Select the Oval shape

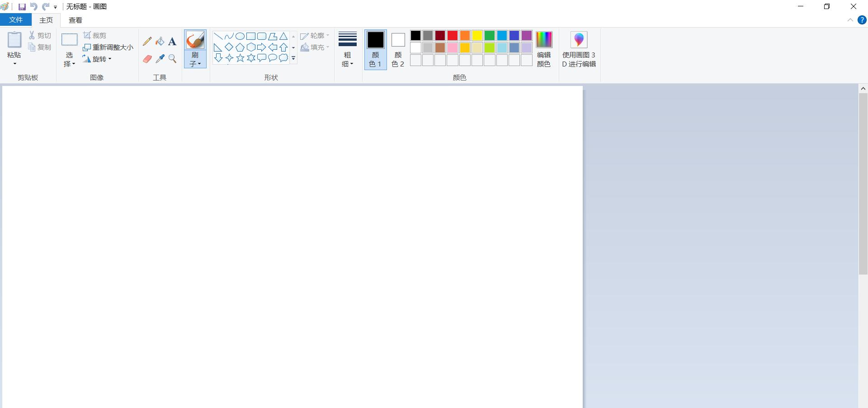tap(240, 36)
